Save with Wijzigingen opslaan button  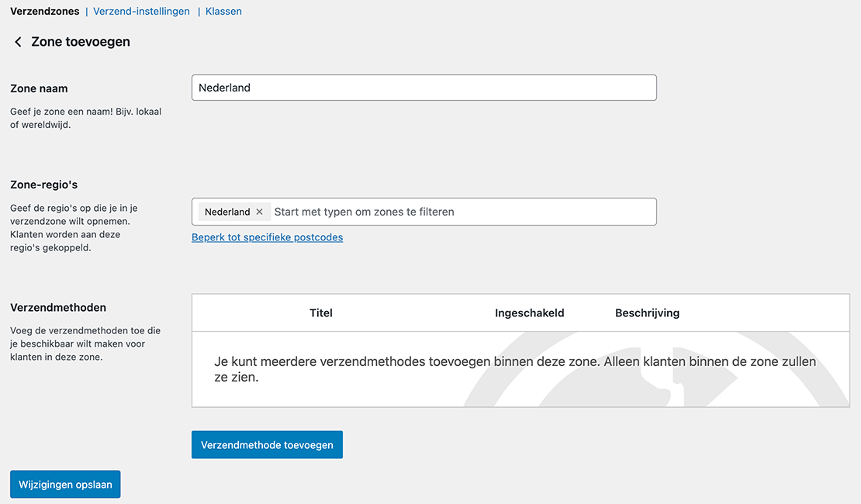tap(65, 485)
